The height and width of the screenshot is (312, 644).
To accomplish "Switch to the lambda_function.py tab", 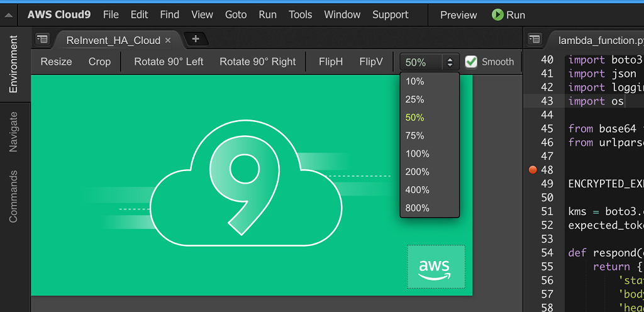I will [596, 40].
